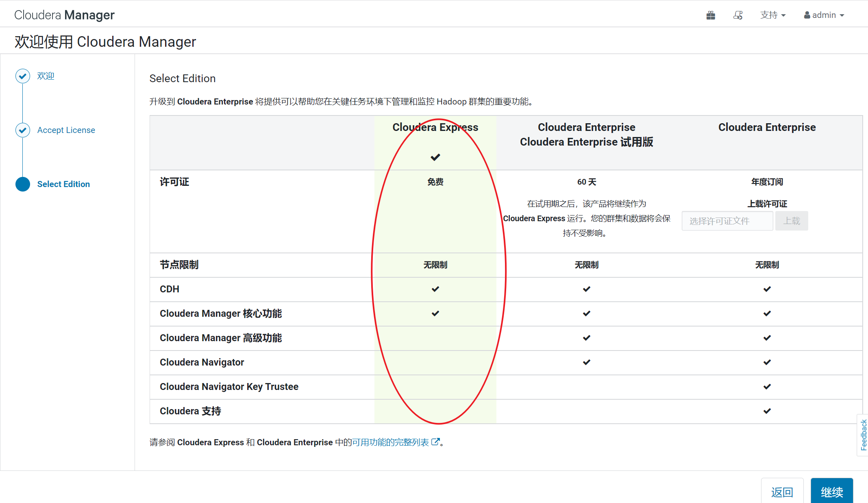This screenshot has width=868, height=503.
Task: Click the admin user icon
Action: (807, 15)
